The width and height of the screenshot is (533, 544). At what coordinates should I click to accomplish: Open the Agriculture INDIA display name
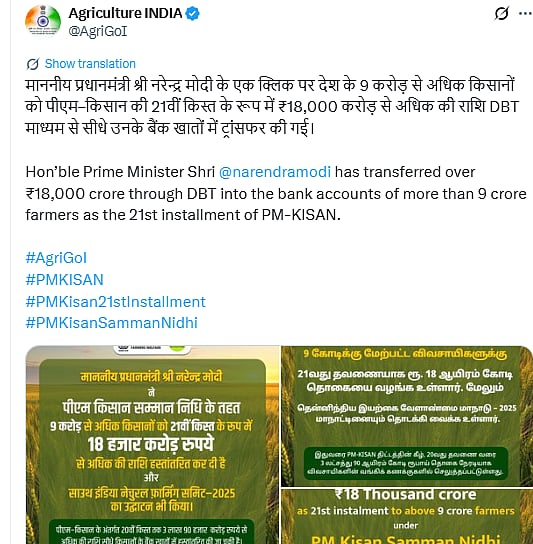pyautogui.click(x=125, y=13)
